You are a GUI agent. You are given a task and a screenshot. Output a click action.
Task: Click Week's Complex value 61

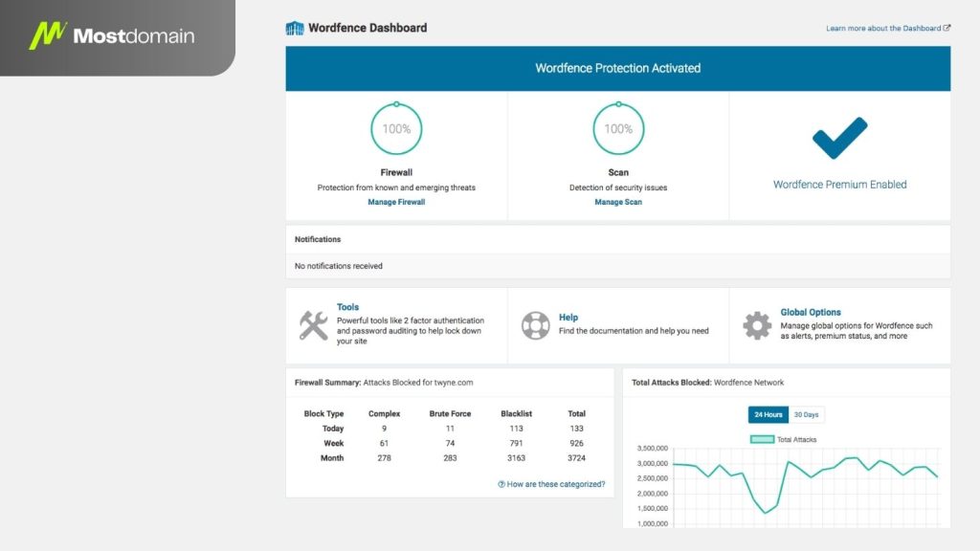click(x=385, y=444)
